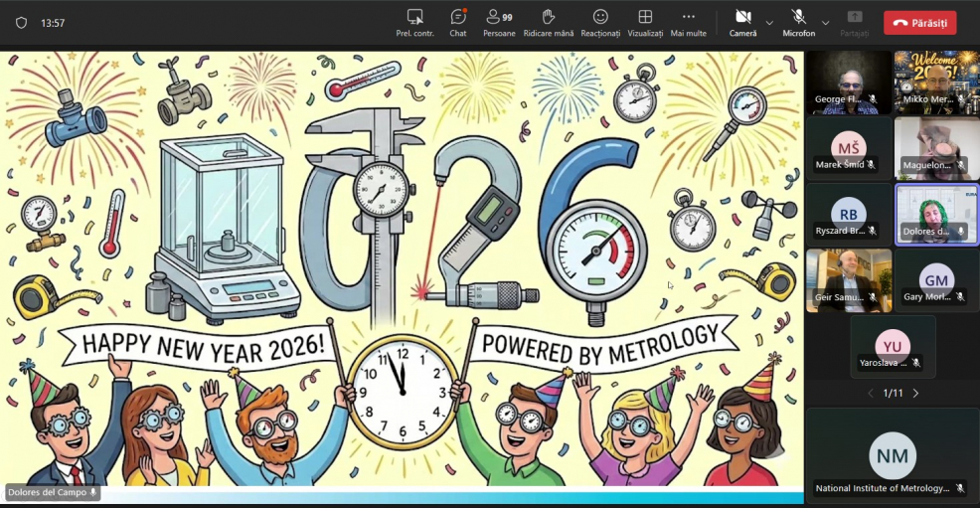The width and height of the screenshot is (980, 508).
Task: Click GM avatar initials
Action: (936, 280)
